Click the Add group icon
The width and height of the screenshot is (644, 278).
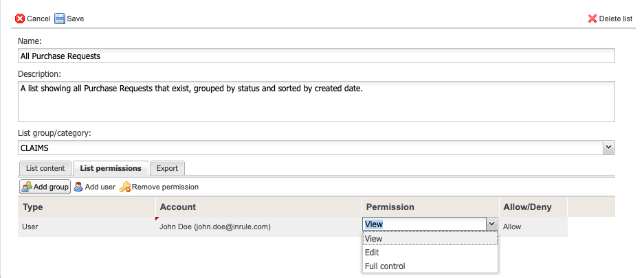[x=27, y=187]
